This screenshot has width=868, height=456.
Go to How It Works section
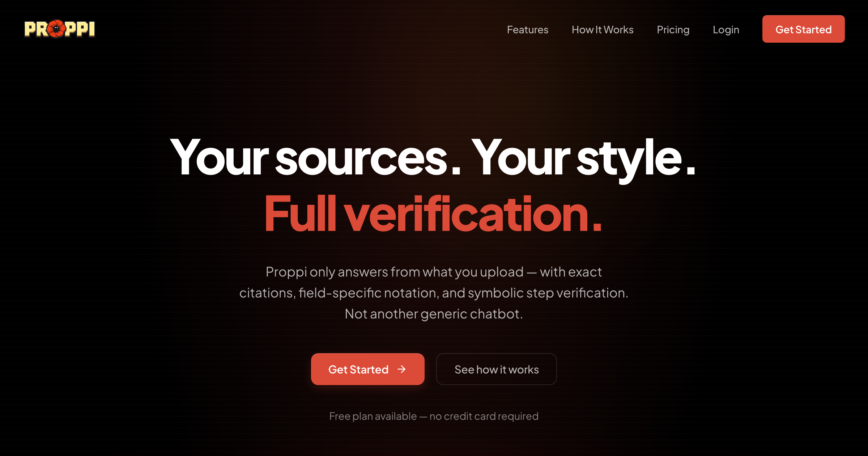click(x=603, y=29)
